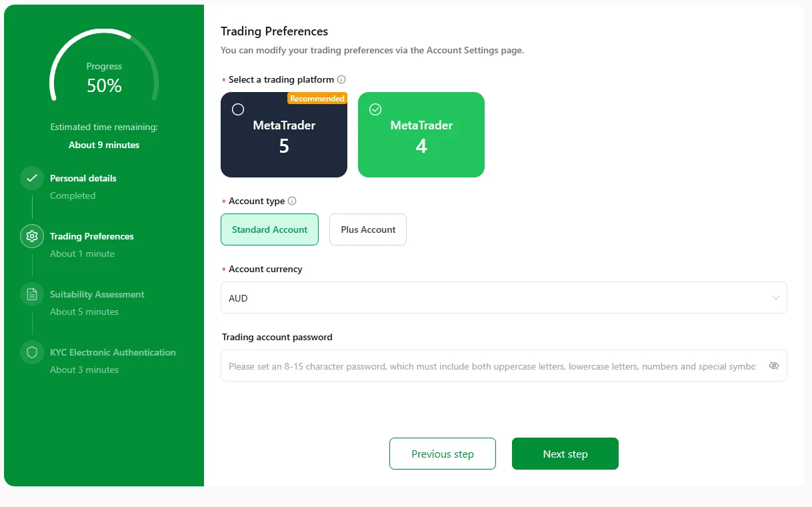This screenshot has height=507, width=812.
Task: Click the document icon for Suitability Assessment step
Action: click(x=32, y=294)
